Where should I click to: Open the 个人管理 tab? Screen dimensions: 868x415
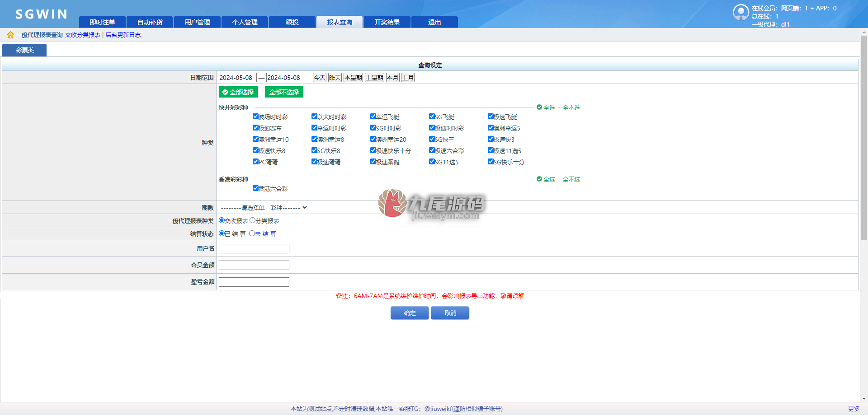coord(245,22)
